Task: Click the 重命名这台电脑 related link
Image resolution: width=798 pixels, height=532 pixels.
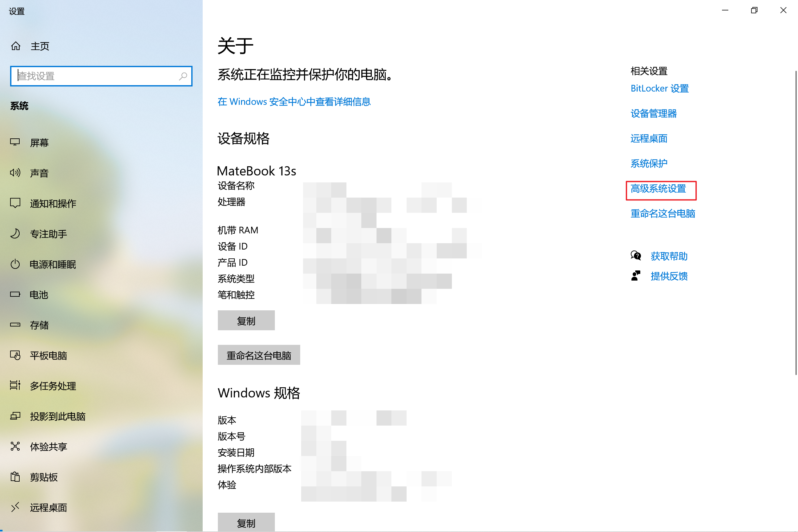Action: [x=662, y=213]
